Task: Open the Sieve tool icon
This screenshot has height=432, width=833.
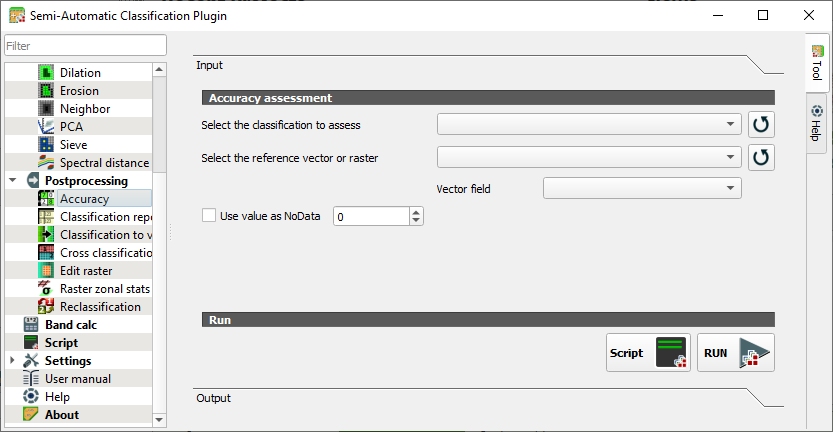Action: tap(46, 145)
